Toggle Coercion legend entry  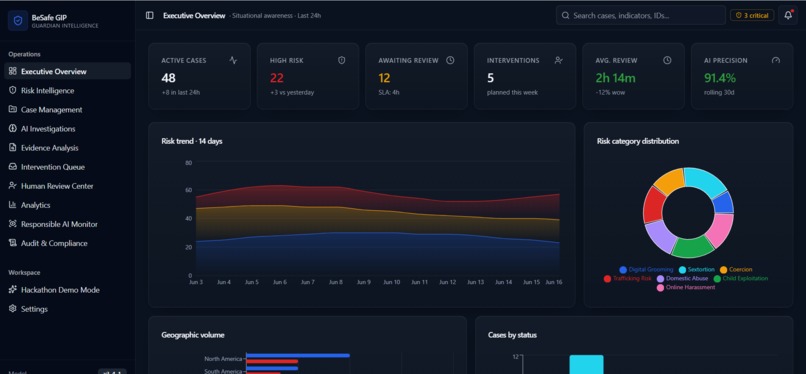pyautogui.click(x=736, y=270)
